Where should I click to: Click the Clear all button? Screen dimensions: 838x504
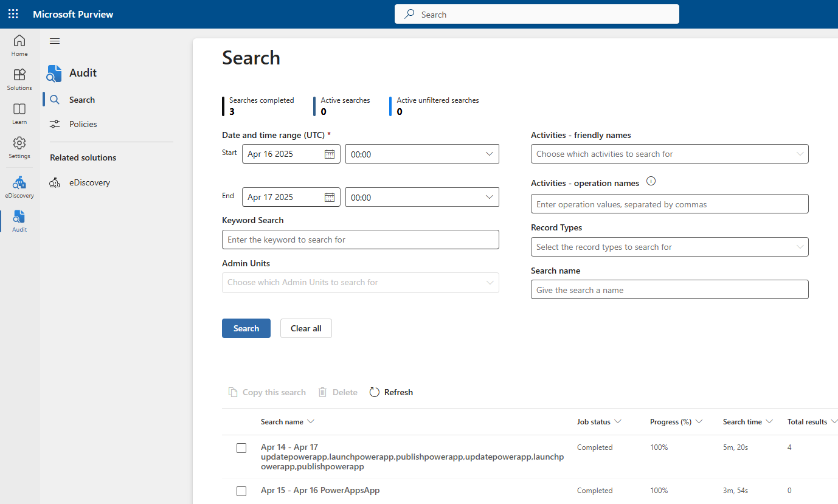pos(306,328)
